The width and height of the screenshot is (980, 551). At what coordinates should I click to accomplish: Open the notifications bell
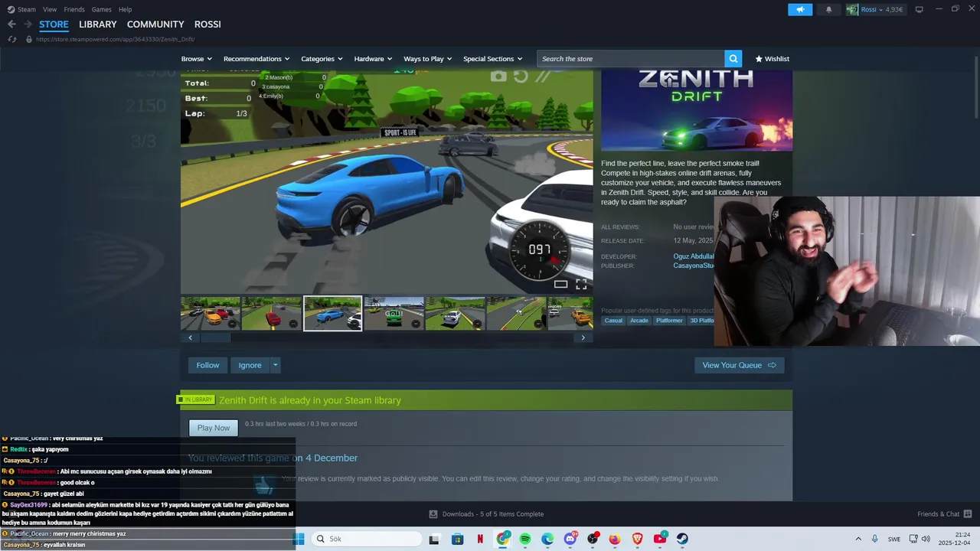[828, 9]
